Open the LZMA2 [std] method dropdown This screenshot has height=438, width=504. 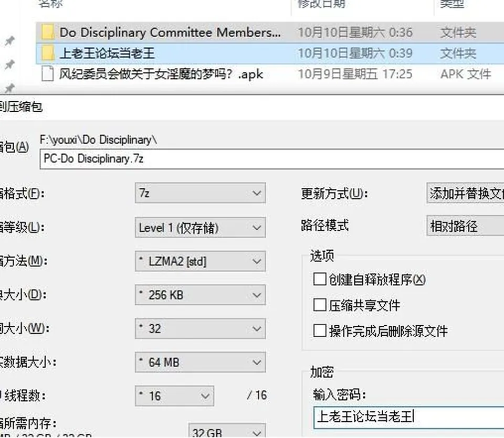click(200, 261)
